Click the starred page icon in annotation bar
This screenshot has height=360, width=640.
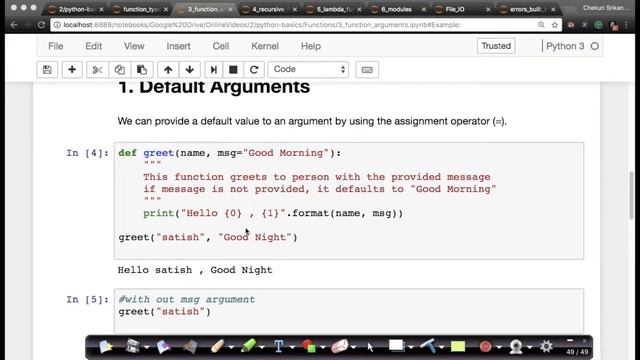click(x=105, y=347)
